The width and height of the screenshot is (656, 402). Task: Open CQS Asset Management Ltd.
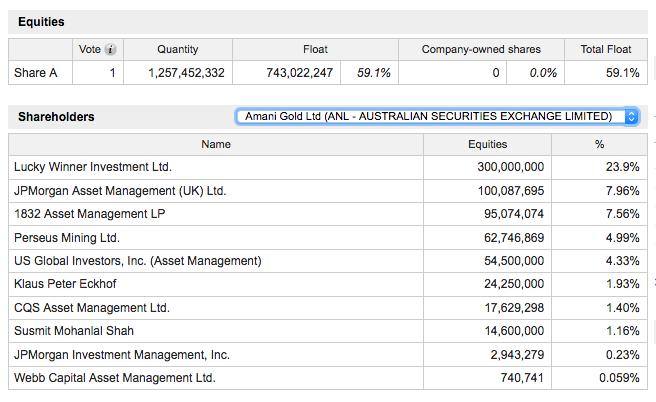click(92, 308)
